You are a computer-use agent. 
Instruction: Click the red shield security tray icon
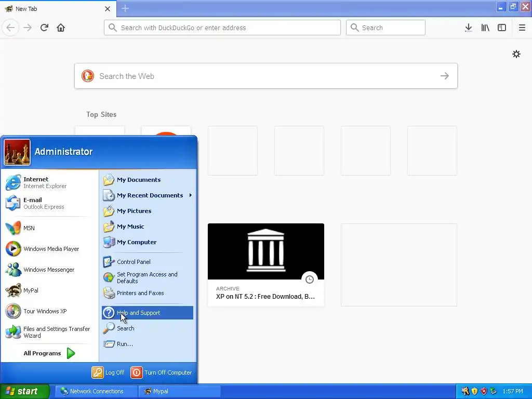click(484, 391)
